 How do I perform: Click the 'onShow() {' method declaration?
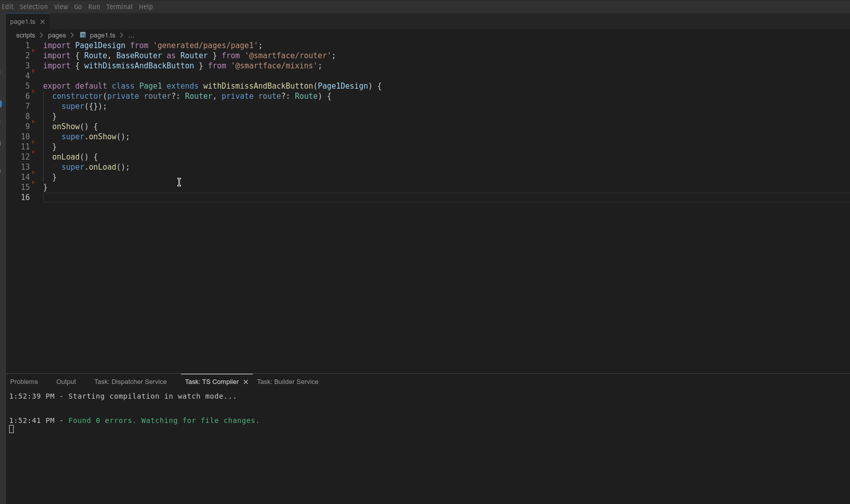pyautogui.click(x=75, y=127)
